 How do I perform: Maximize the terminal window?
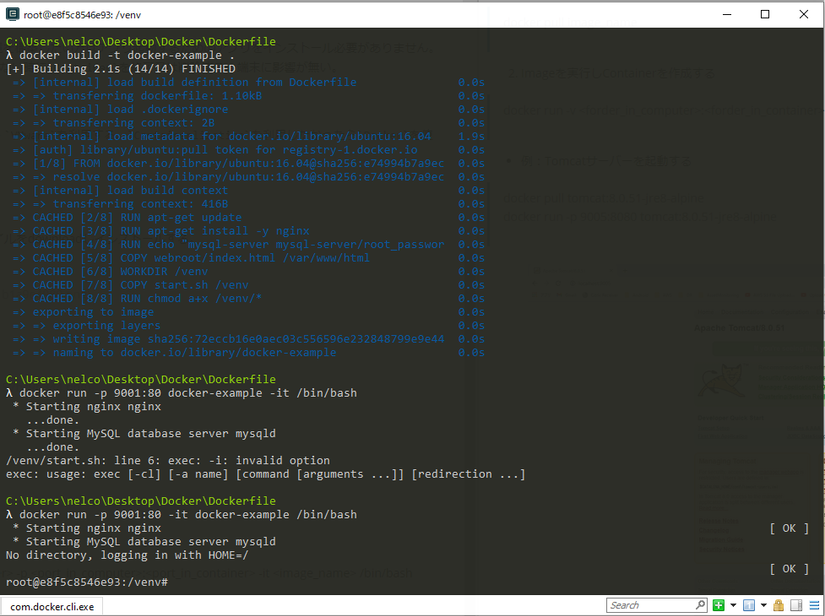pos(765,14)
